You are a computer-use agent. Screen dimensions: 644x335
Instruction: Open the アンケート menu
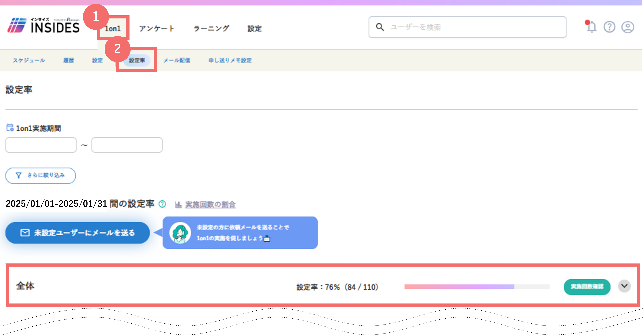tap(156, 29)
